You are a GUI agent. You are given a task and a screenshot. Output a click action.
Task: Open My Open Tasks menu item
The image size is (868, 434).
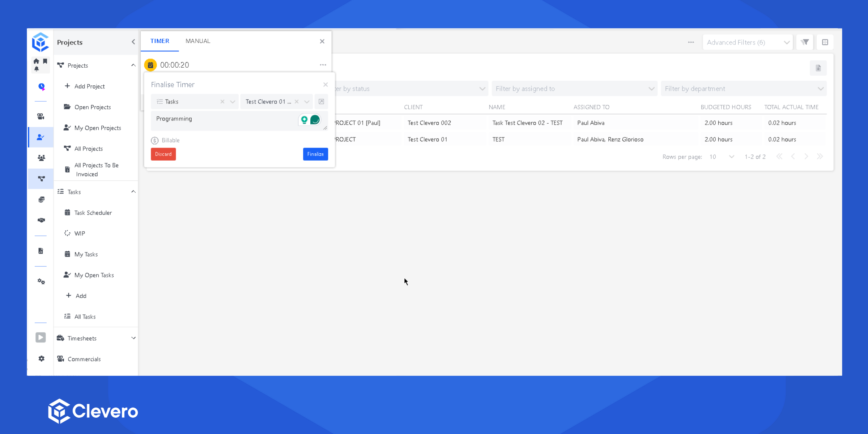coord(94,275)
